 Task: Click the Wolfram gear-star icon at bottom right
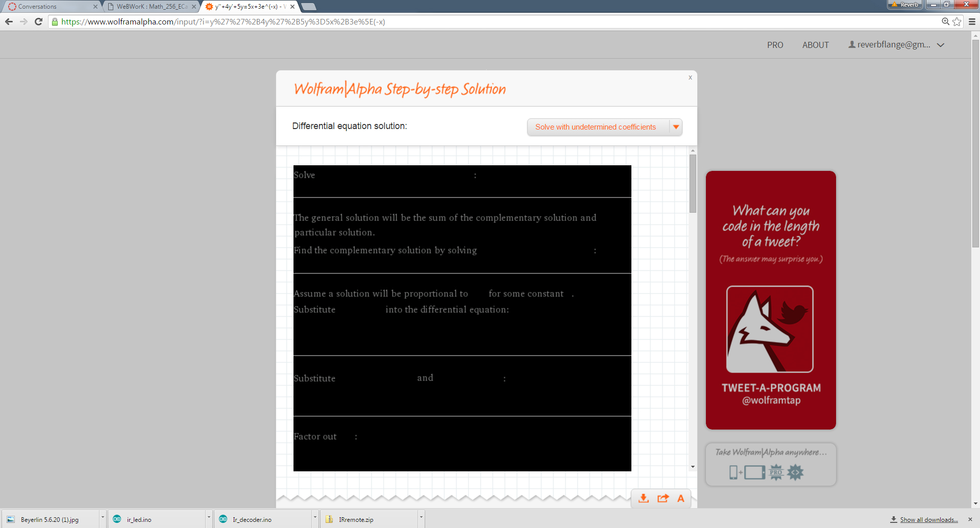(x=795, y=472)
